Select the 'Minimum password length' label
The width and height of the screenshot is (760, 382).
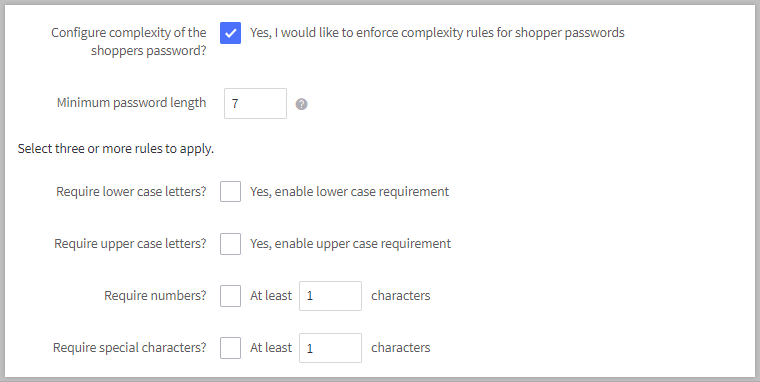tap(131, 103)
